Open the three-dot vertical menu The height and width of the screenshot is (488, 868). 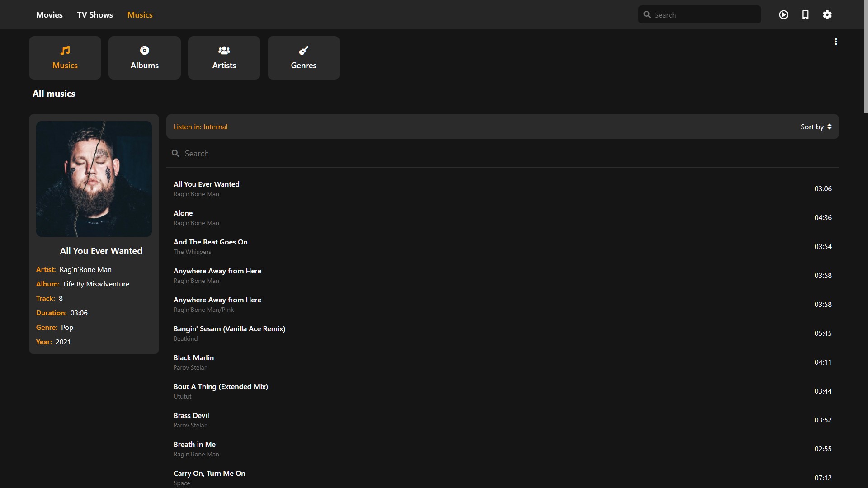835,42
